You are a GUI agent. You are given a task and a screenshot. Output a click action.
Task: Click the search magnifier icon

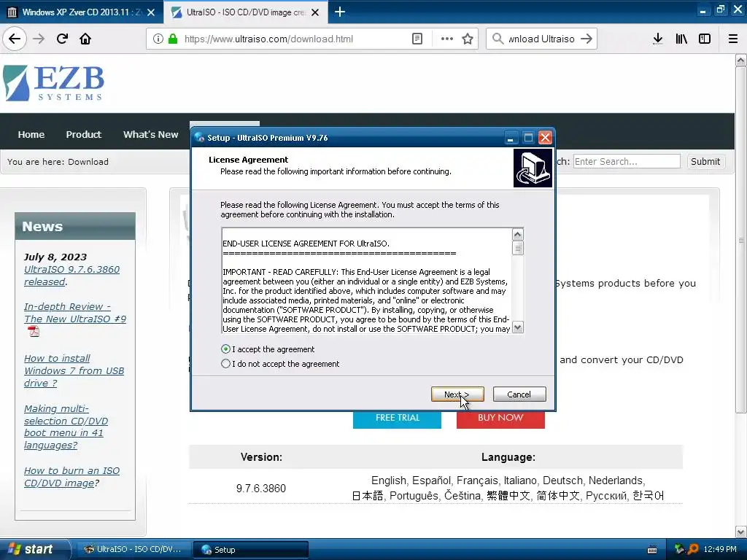[x=498, y=39]
